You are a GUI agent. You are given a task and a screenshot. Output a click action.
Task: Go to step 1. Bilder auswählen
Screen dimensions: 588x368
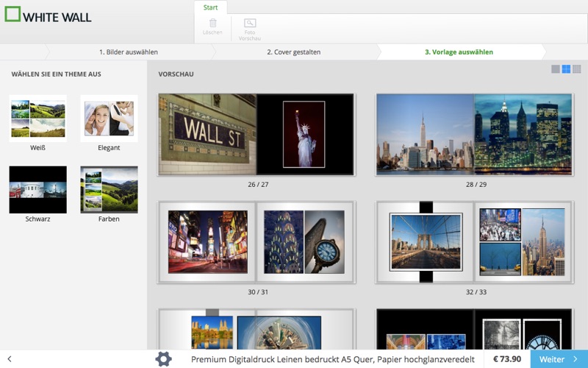point(129,52)
